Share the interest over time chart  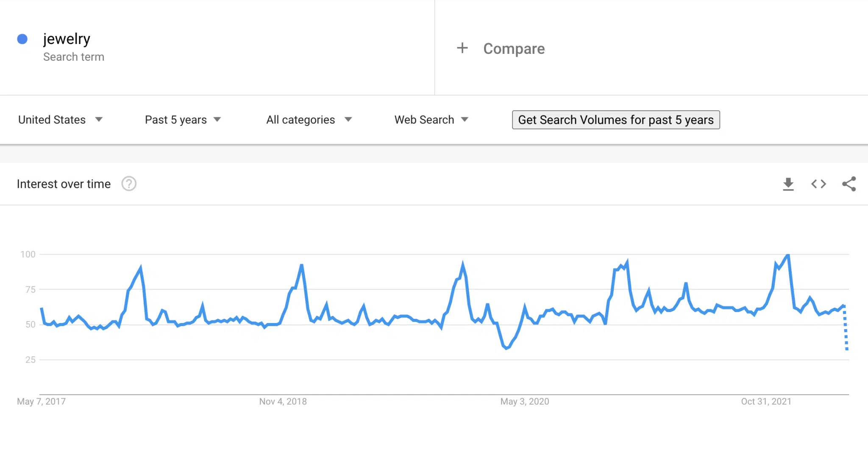(849, 184)
